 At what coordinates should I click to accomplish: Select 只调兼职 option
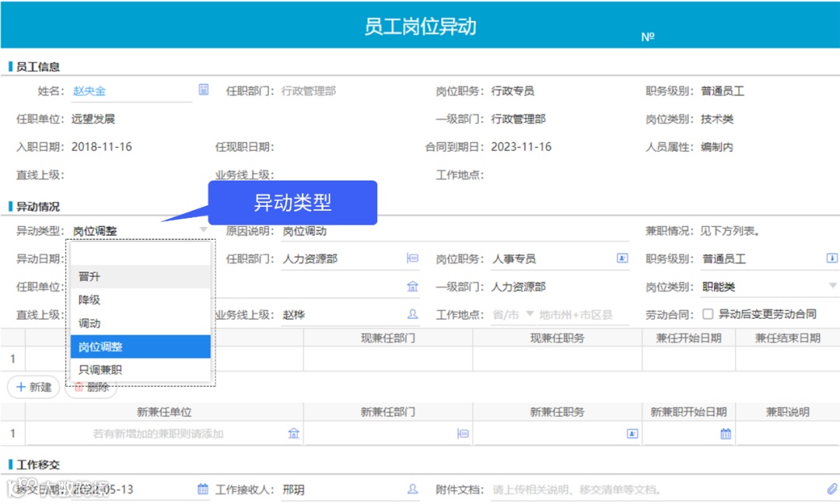pos(140,369)
